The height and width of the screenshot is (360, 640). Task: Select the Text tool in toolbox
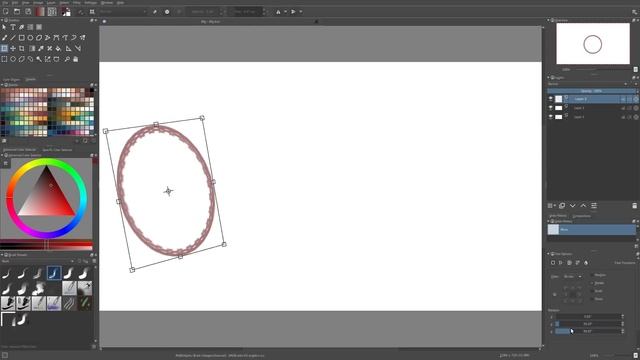point(13,27)
